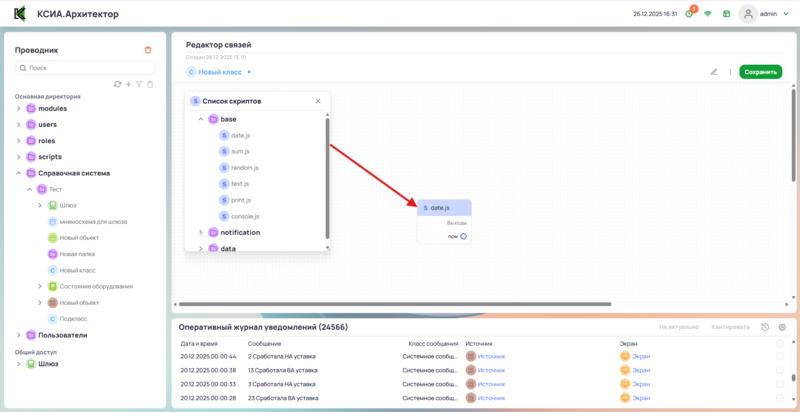
Task: Focus the Поиск search field
Action: click(85, 67)
